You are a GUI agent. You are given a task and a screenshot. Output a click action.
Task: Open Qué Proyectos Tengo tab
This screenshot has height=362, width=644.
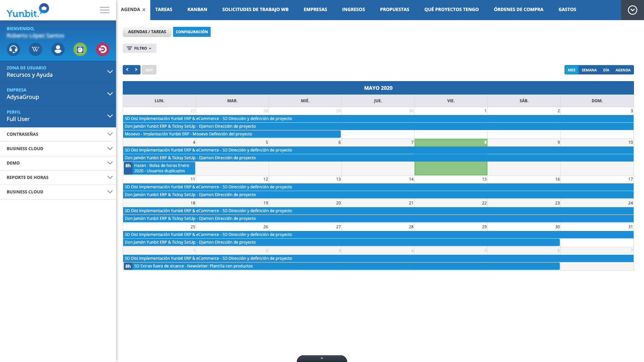click(451, 10)
